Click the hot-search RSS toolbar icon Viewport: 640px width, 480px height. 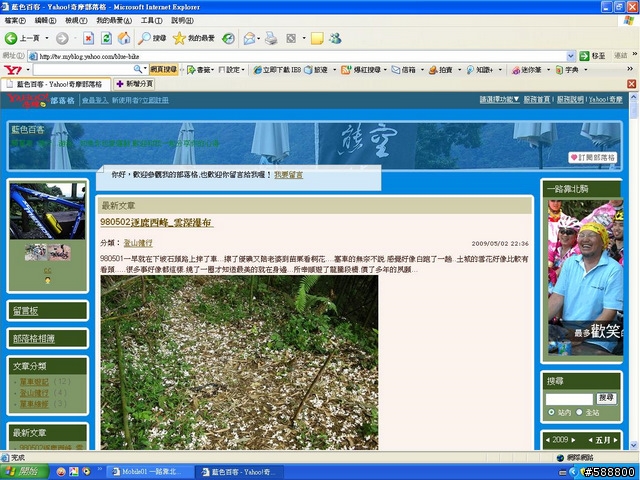tap(346, 70)
